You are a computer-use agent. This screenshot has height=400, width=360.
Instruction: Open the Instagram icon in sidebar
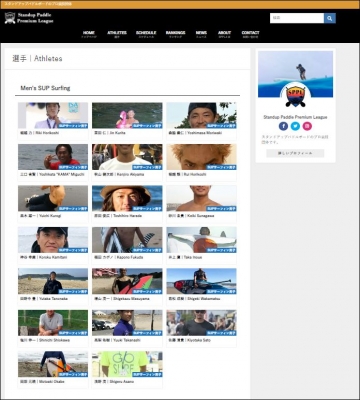[307, 126]
